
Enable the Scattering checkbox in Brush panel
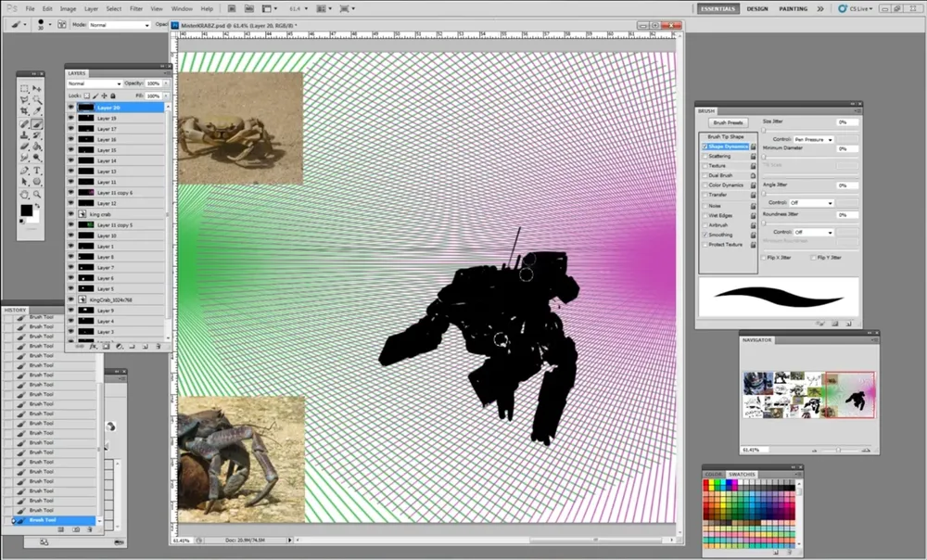click(705, 156)
